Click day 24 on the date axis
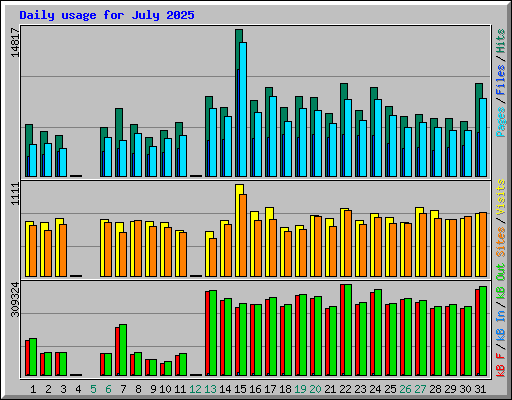Screen dimensions: 512x400 point(375,389)
